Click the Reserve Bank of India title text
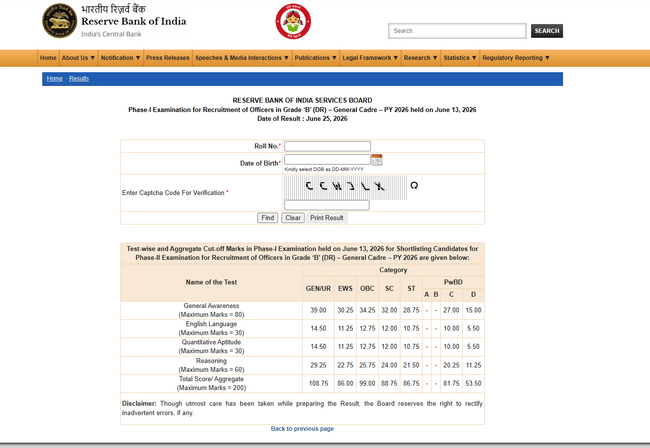The width and height of the screenshot is (650, 448). (x=133, y=22)
